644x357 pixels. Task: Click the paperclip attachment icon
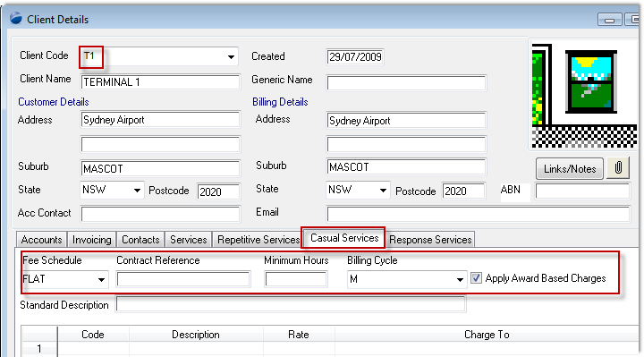[x=618, y=168]
